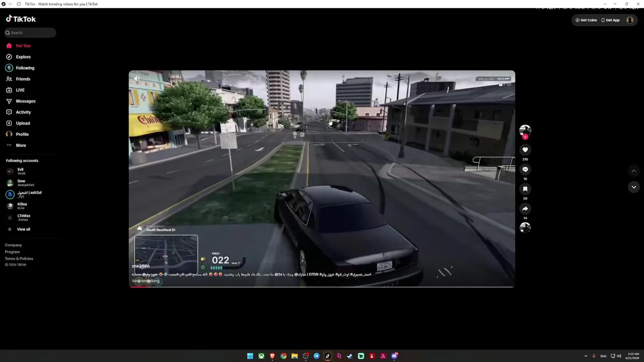The width and height of the screenshot is (644, 362).
Task: Save video with the bookmark icon
Action: [x=525, y=189]
